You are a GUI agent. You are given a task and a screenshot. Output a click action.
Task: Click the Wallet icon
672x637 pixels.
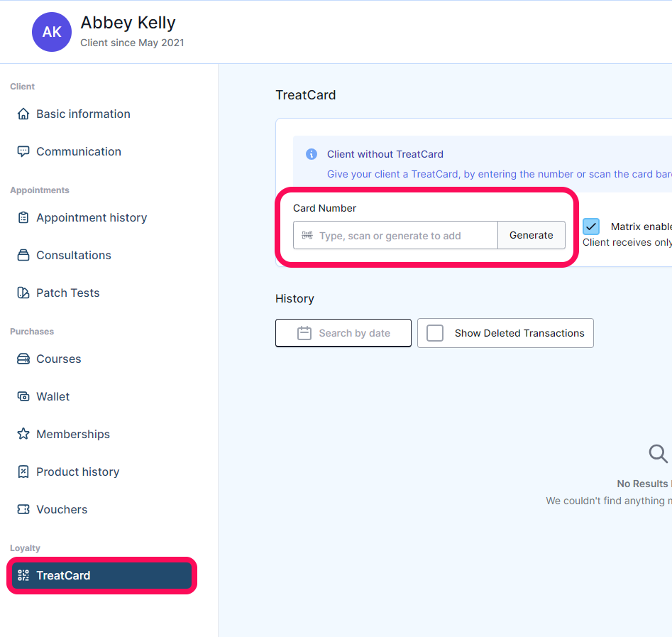click(x=23, y=396)
